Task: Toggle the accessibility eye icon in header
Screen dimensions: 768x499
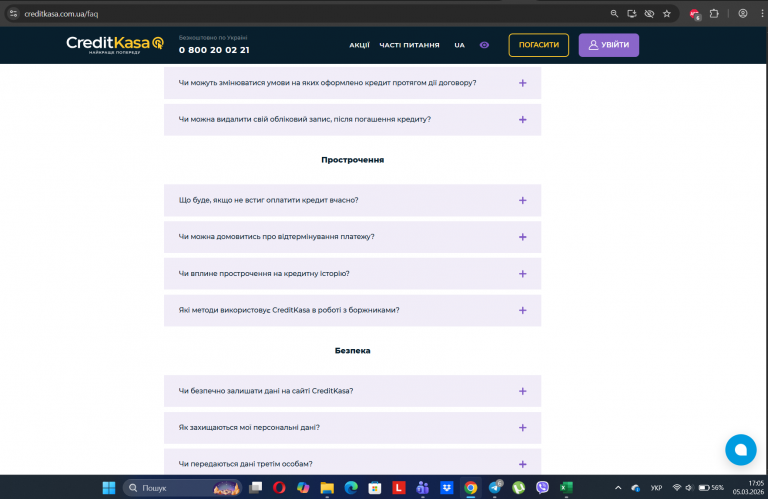Action: click(x=484, y=45)
